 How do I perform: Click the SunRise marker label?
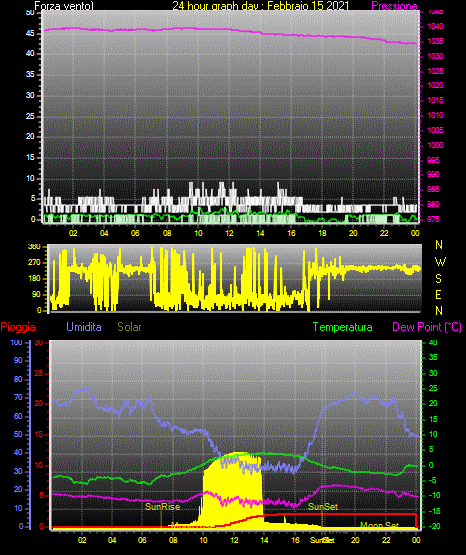(163, 507)
